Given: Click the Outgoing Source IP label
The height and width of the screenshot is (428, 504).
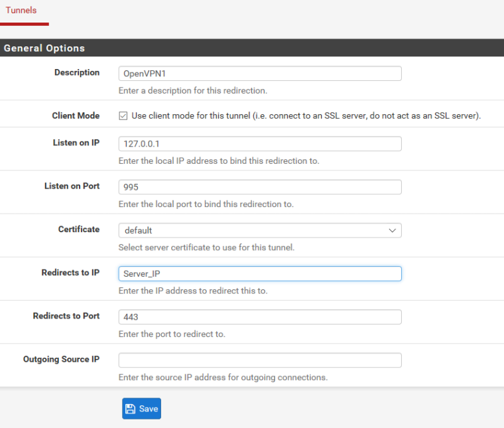Looking at the screenshot, I should (x=62, y=359).
